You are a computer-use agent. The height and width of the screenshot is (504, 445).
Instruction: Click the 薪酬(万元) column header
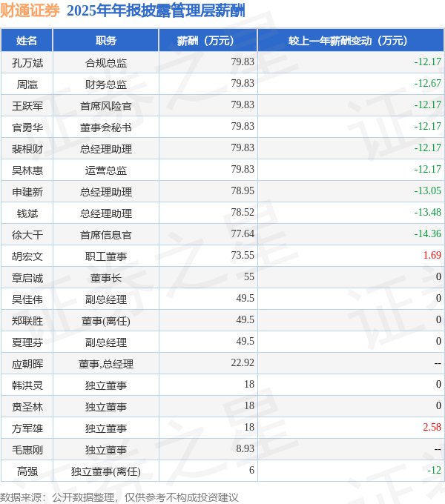(x=208, y=41)
